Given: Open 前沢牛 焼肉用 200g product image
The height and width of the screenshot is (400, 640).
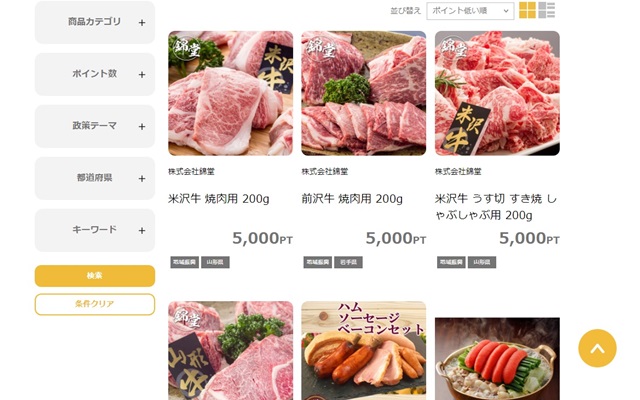Looking at the screenshot, I should [364, 93].
